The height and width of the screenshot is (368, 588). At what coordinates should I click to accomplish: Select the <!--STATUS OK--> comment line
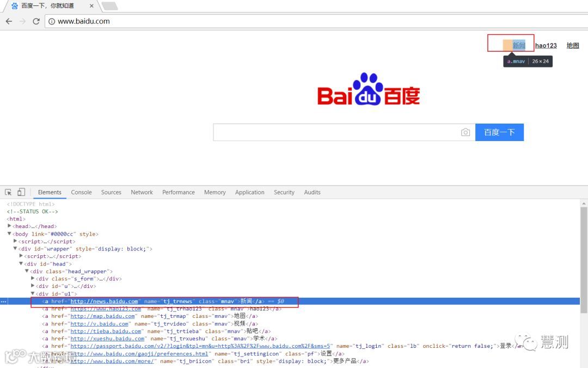pos(32,212)
